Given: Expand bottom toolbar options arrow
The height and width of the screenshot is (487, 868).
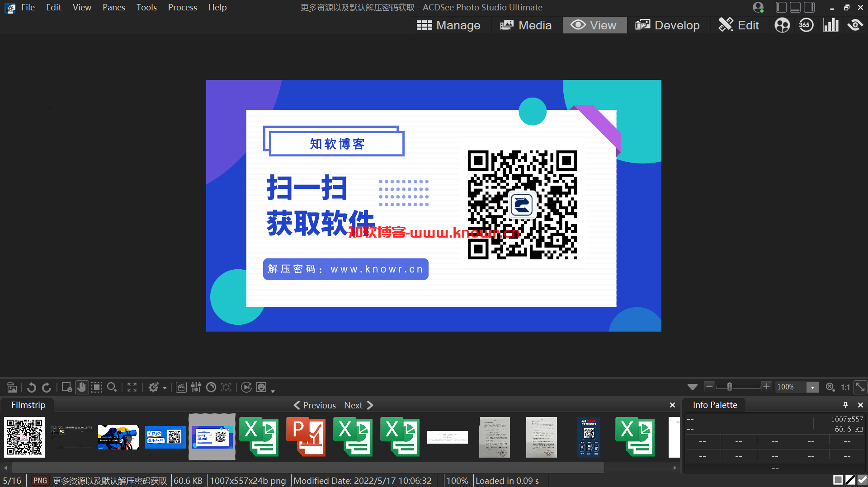Looking at the screenshot, I should click(x=273, y=391).
